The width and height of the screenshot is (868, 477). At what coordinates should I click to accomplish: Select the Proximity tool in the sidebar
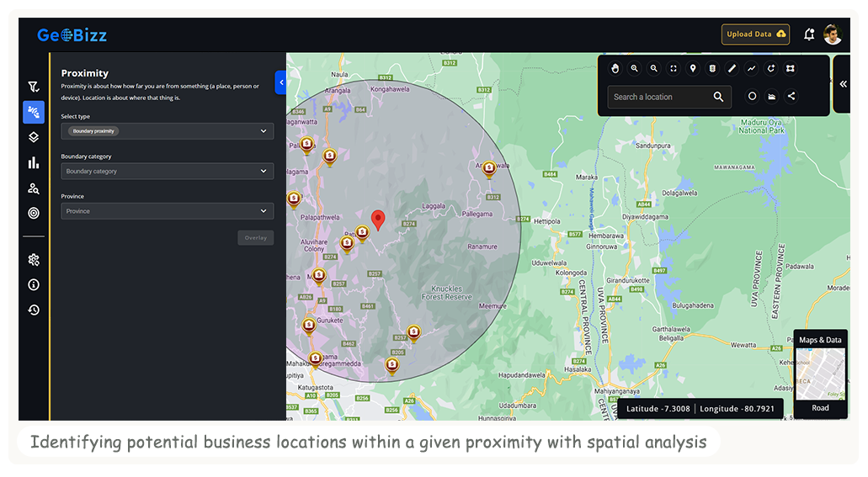pyautogui.click(x=34, y=112)
